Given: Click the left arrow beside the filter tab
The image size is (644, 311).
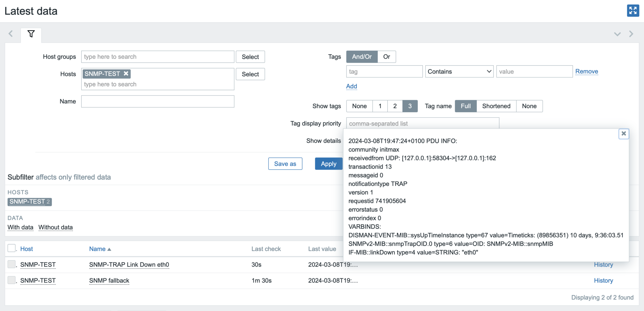Looking at the screenshot, I should (11, 34).
